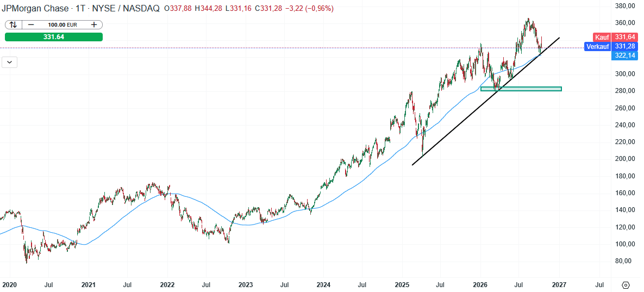Viewport: 644px width, 292px height.
Task: Decrease order amount with minus button
Action: click(31, 24)
